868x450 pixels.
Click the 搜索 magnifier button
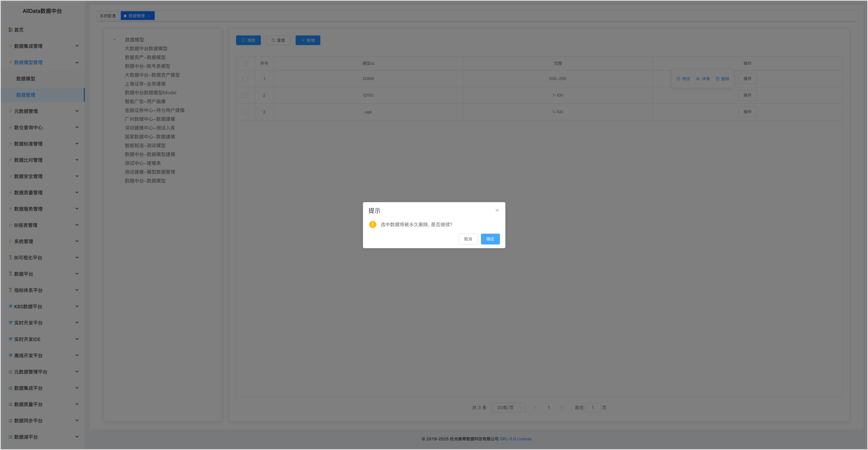(x=248, y=40)
